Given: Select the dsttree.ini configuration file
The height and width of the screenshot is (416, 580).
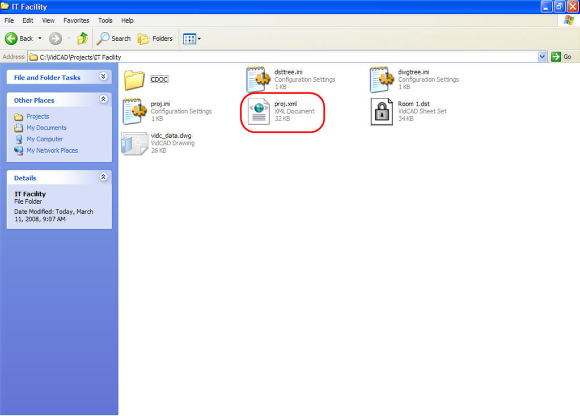Looking at the screenshot, I should coord(291,79).
